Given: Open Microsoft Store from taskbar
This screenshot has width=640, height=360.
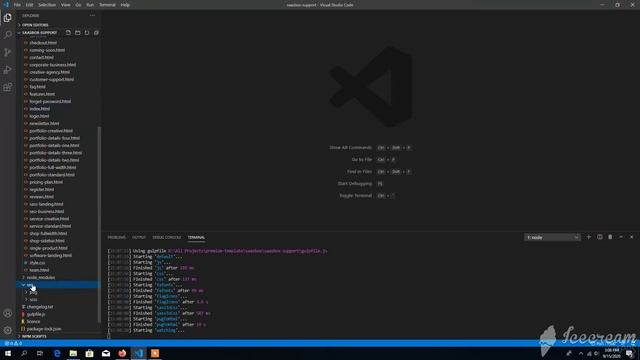Looking at the screenshot, I should 89,353.
